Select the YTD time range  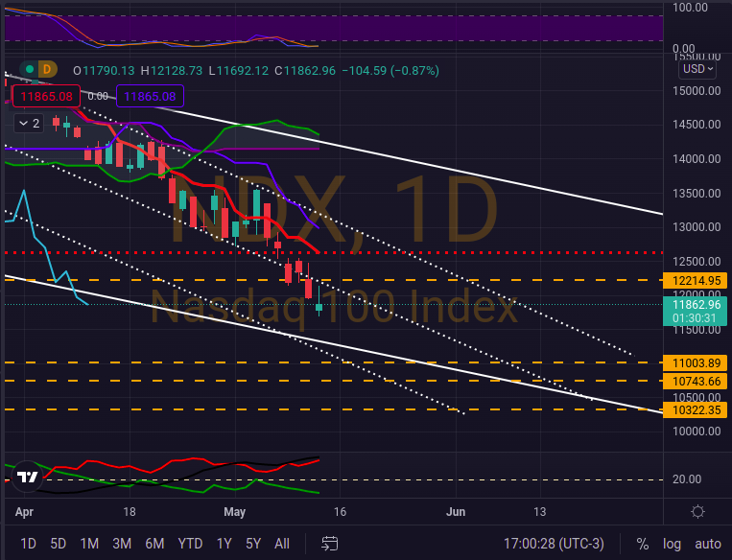pos(190,544)
